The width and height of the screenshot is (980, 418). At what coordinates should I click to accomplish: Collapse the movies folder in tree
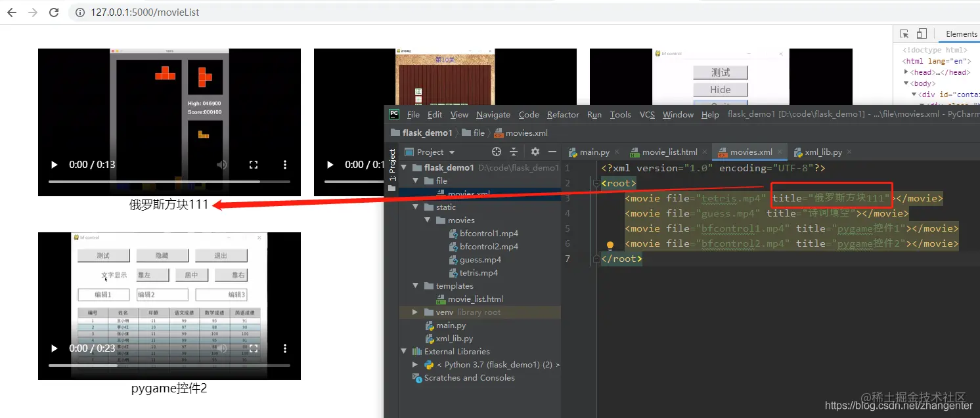tap(427, 220)
